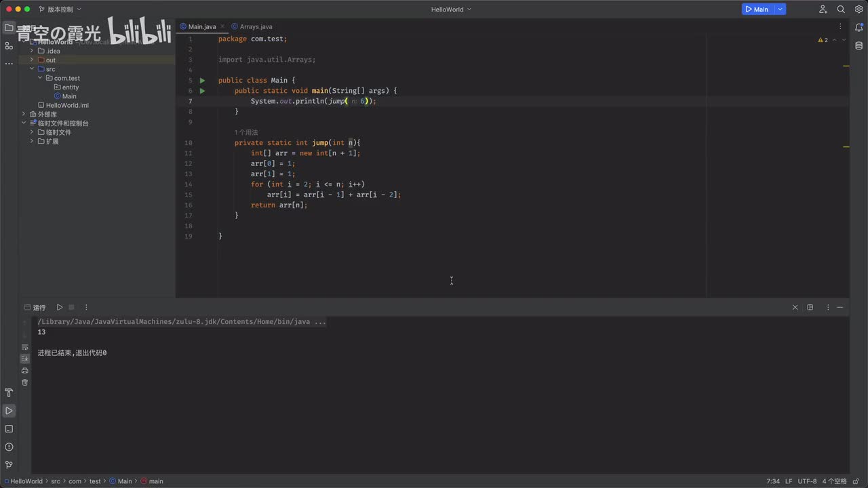Show more tool windows ellipsis
Viewport: 868px width, 488px height.
pyautogui.click(x=9, y=63)
